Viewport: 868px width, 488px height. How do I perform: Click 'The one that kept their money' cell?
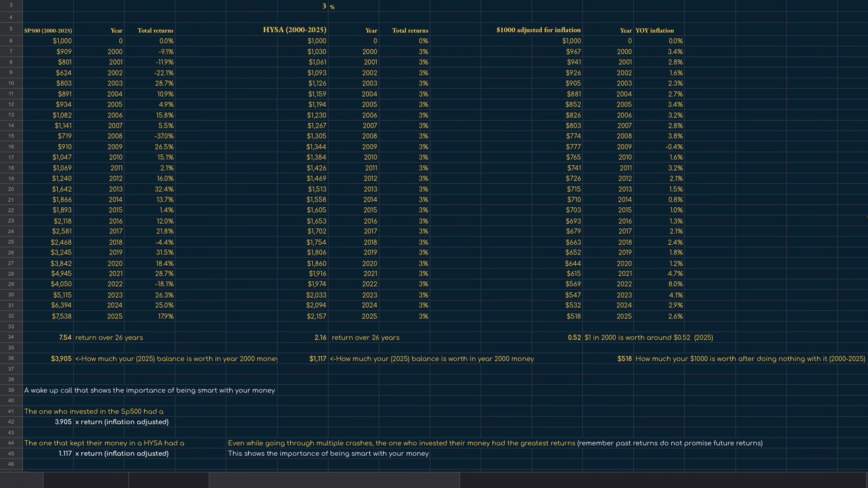(104, 443)
